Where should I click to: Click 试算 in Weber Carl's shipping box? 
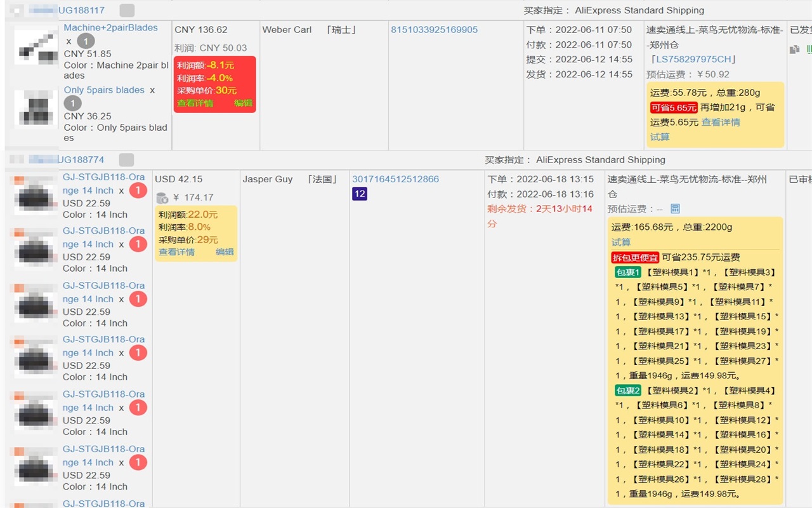click(x=660, y=137)
